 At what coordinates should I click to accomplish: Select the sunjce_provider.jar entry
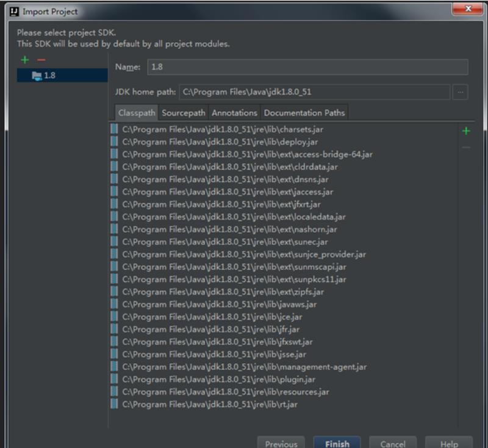pos(244,255)
